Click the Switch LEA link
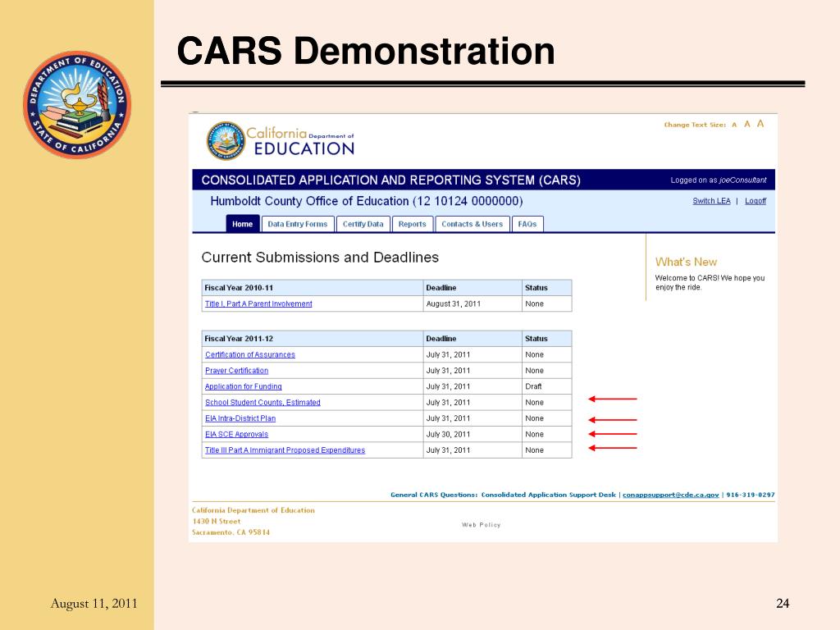Image resolution: width=840 pixels, height=630 pixels. coord(711,201)
